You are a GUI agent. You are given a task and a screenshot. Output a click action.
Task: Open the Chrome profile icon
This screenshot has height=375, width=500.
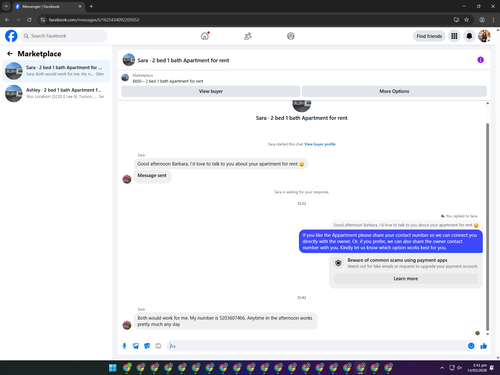(482, 20)
